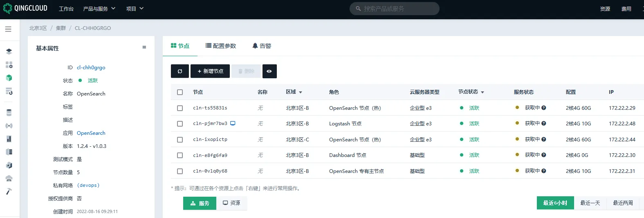Open the 项目 dropdown in top bar
Screen dimensions: 644x218
[135, 9]
